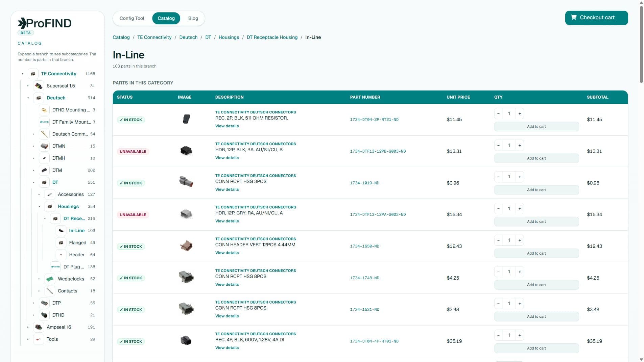Click the DTHD Mounting category icon
644x362 pixels.
[x=44, y=110]
